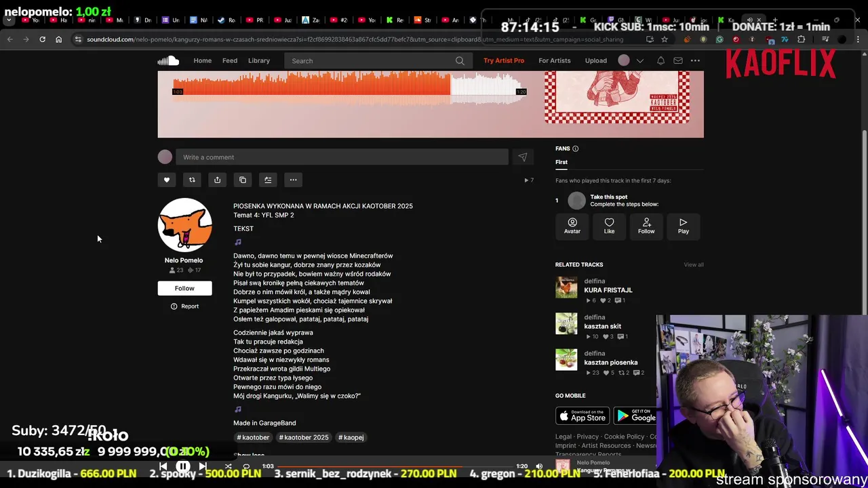Open the Home menu item
868x488 pixels.
[x=203, y=61]
